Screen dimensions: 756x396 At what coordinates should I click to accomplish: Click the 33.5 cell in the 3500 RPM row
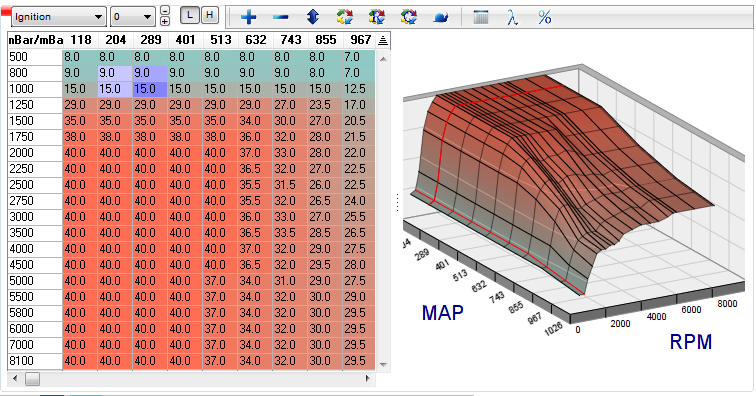click(x=290, y=232)
